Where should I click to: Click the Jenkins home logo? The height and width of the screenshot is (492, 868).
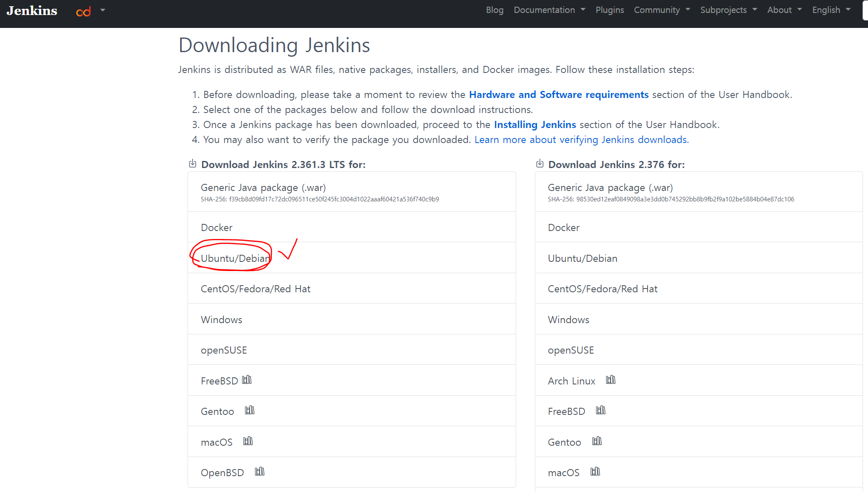coord(32,11)
